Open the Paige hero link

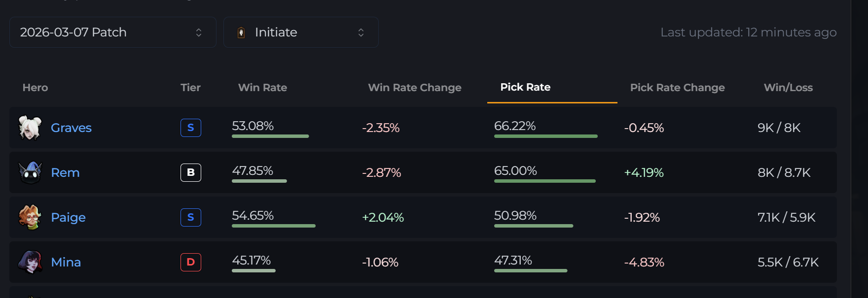click(x=68, y=217)
